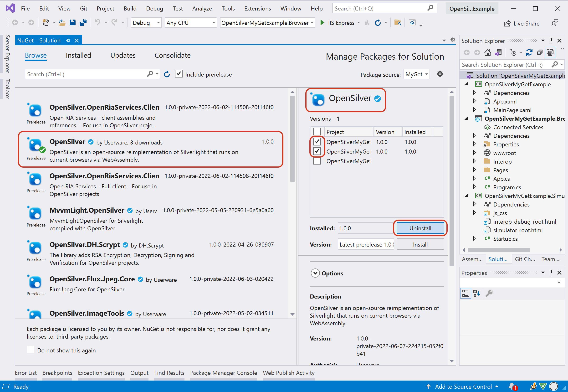Click the Uninstall button
This screenshot has width=568, height=392.
click(x=420, y=228)
